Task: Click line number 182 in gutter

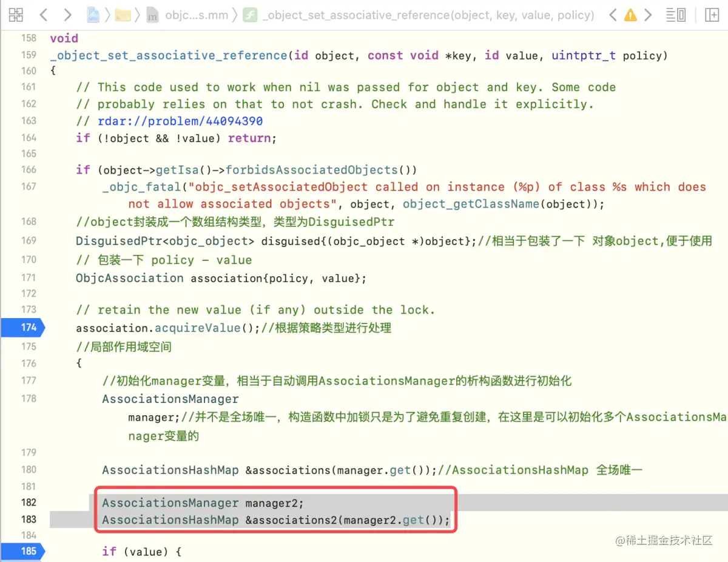Action: (29, 503)
